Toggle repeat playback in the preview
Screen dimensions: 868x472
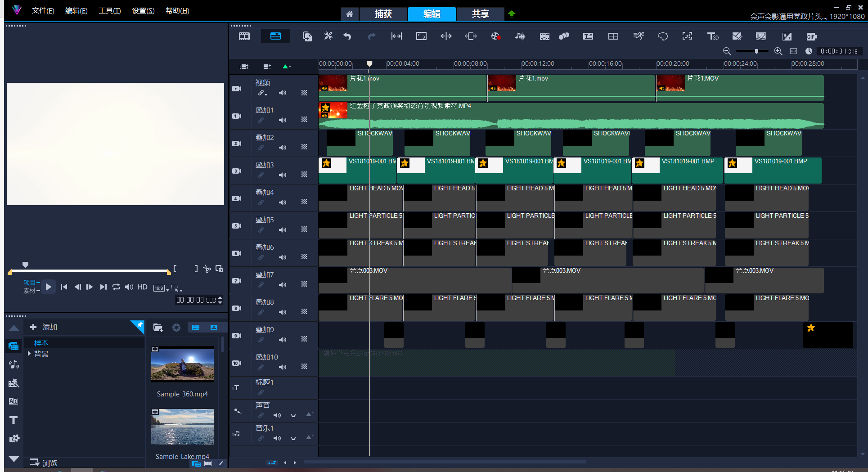pos(116,287)
